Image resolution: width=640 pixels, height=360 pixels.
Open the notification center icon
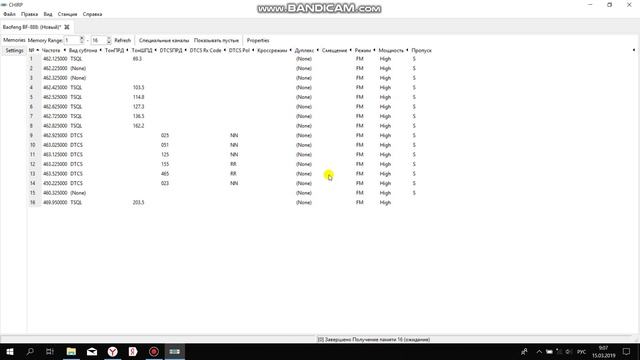coord(626,351)
